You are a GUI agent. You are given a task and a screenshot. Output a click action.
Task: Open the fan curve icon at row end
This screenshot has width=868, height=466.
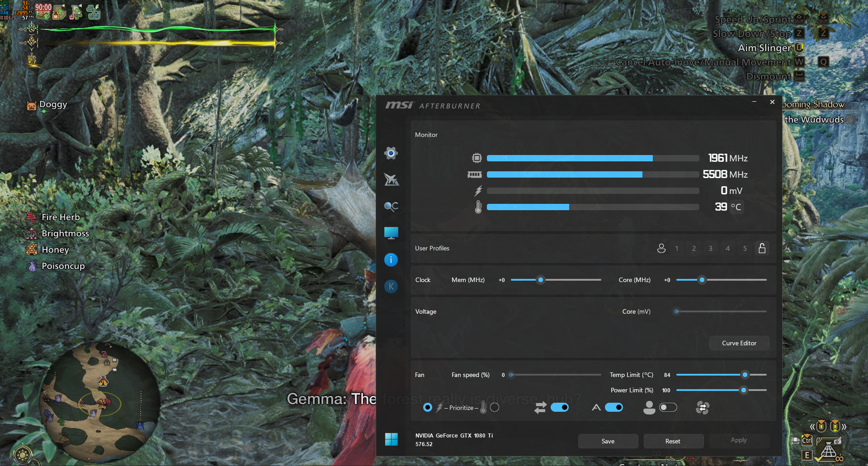coord(703,408)
